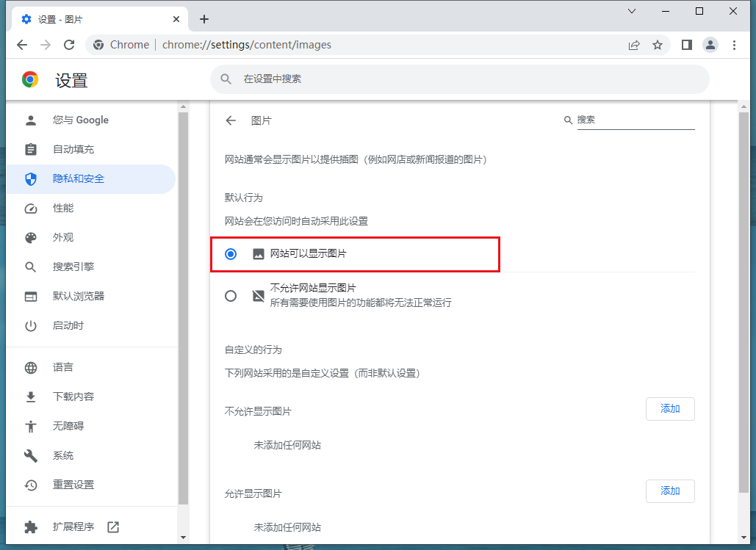756x550 pixels.
Task: Open a new tab with plus button
Action: click(x=204, y=19)
